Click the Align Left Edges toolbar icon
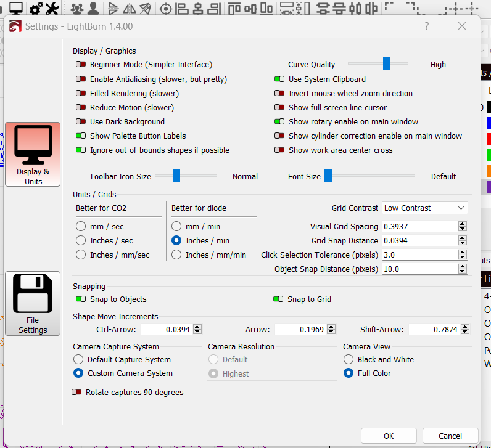 click(x=182, y=9)
